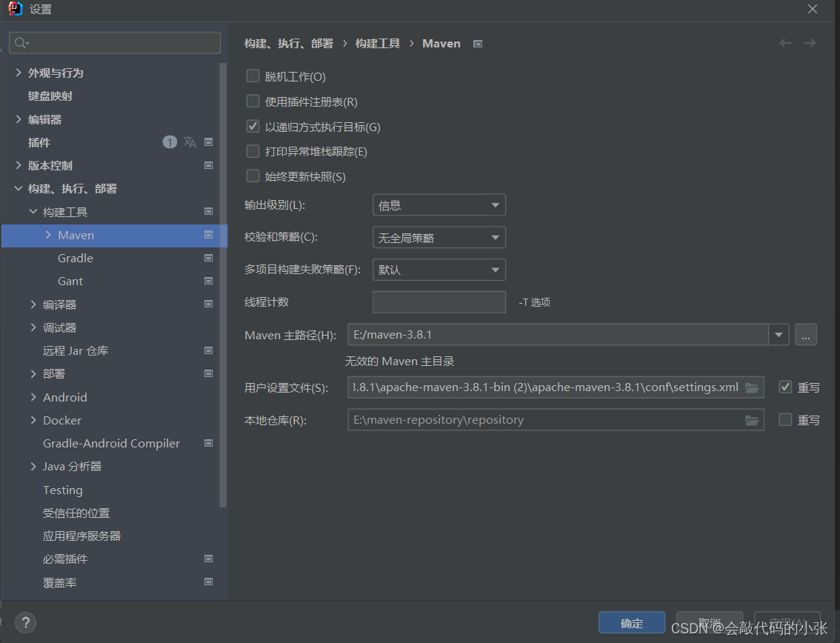Click project-level icon on Gradle-Android Compiler row
The width and height of the screenshot is (840, 643).
[x=208, y=443]
